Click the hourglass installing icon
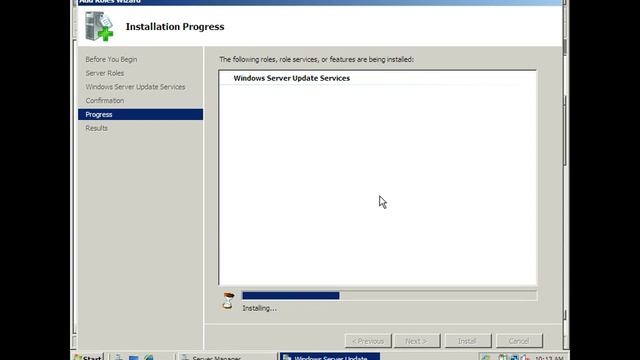Viewport: 640px width, 360px height. [x=229, y=301]
